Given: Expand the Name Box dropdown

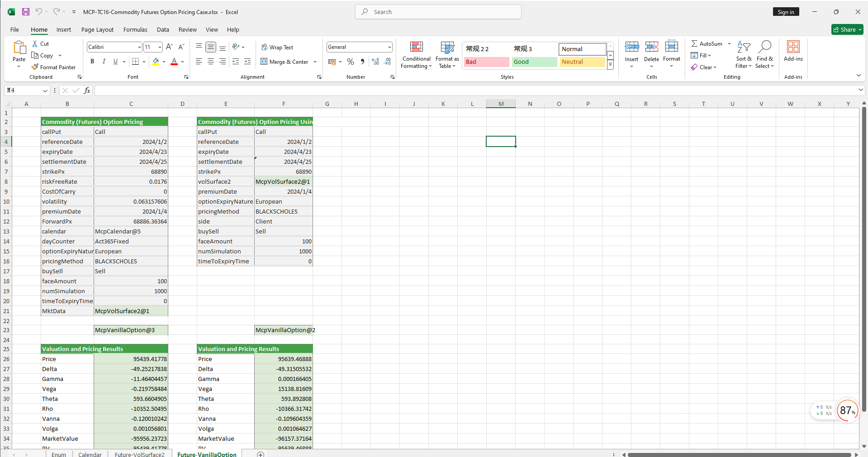Looking at the screenshot, I should (x=45, y=90).
